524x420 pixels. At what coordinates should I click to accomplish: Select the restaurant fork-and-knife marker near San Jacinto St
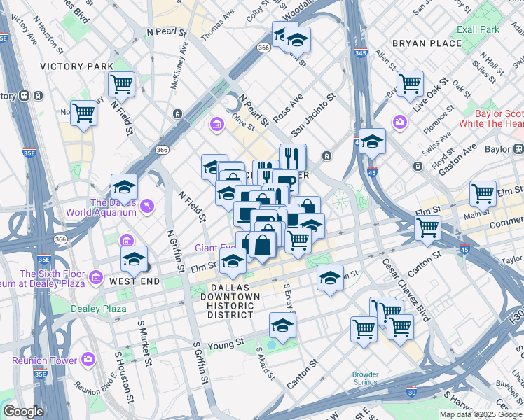(292, 158)
